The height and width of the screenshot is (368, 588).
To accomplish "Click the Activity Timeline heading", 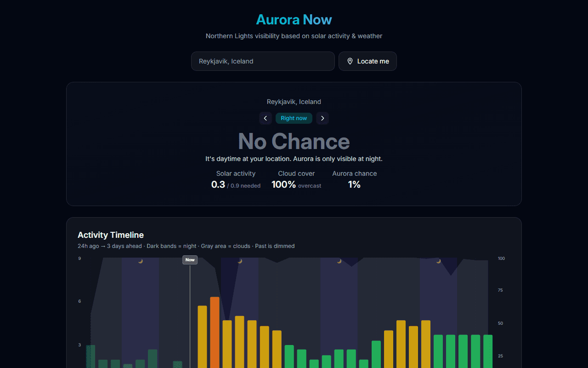I will click(x=111, y=235).
